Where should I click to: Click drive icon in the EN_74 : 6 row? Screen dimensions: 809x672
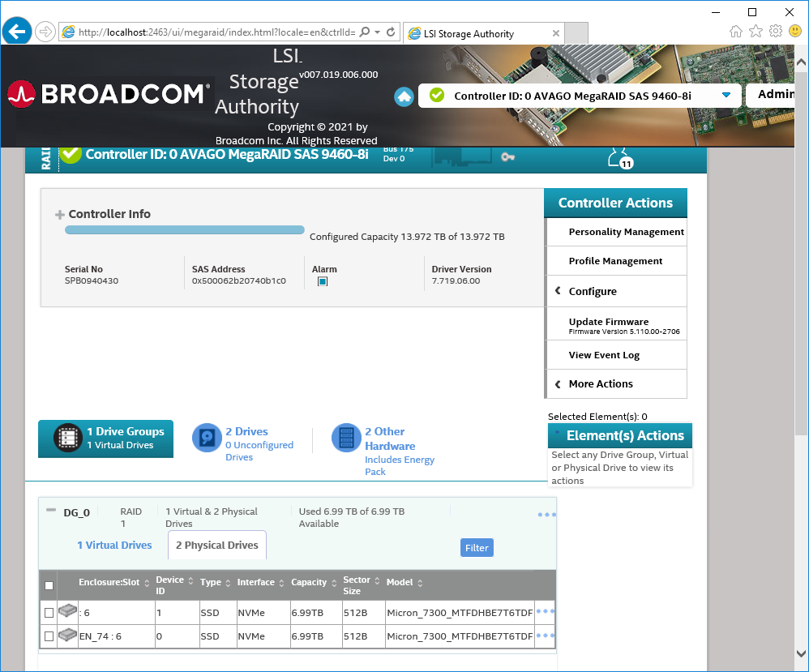(67, 635)
